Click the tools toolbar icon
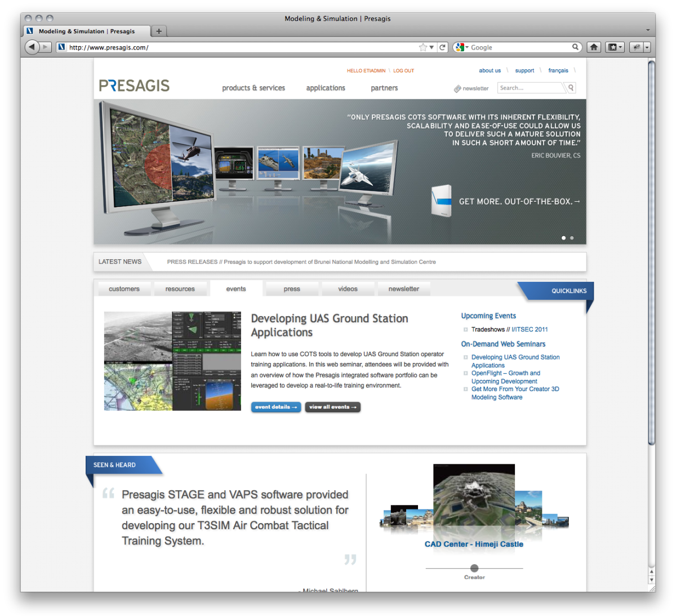Viewport: 676px width, 616px height. pyautogui.click(x=637, y=47)
